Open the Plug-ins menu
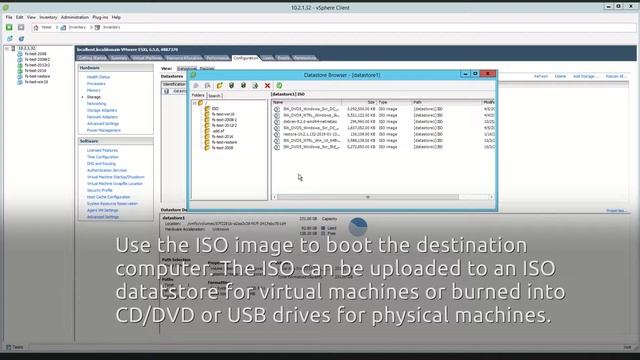Screen dimensions: 640x360 (x=100, y=17)
